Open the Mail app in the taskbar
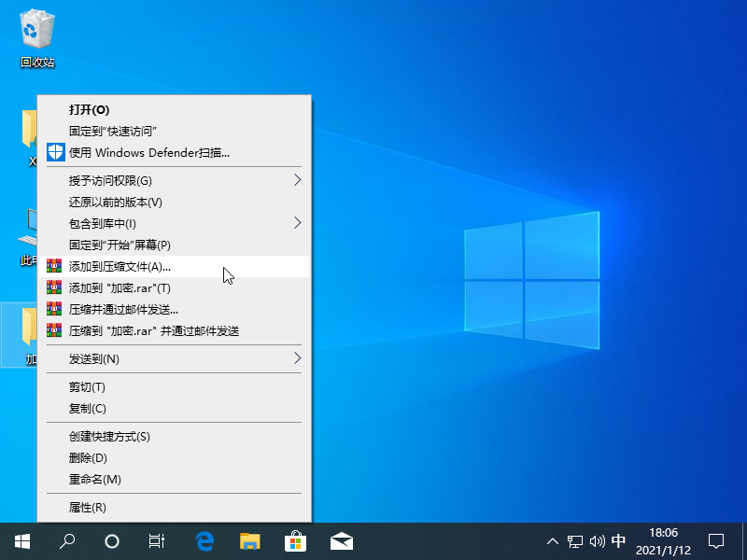 [x=341, y=540]
